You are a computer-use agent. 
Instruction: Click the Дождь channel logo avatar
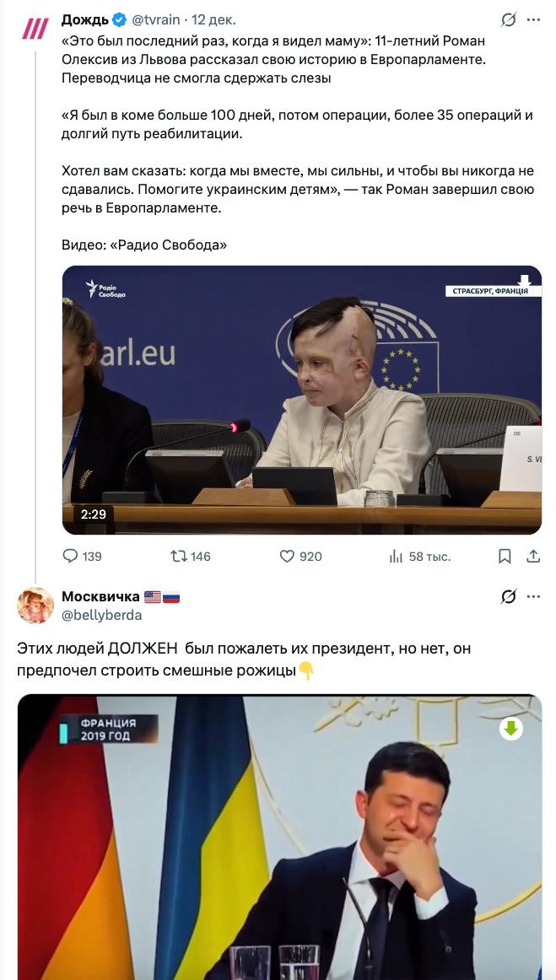pos(35,28)
